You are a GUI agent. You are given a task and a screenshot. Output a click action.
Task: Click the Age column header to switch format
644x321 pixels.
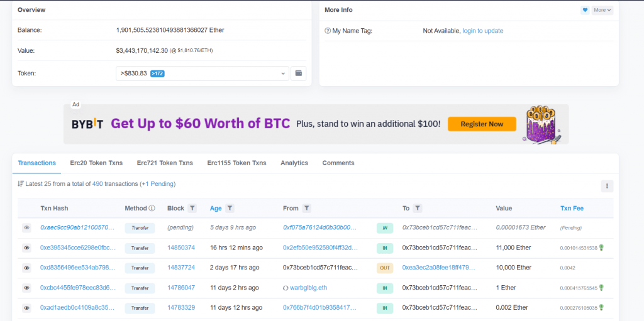click(x=216, y=208)
